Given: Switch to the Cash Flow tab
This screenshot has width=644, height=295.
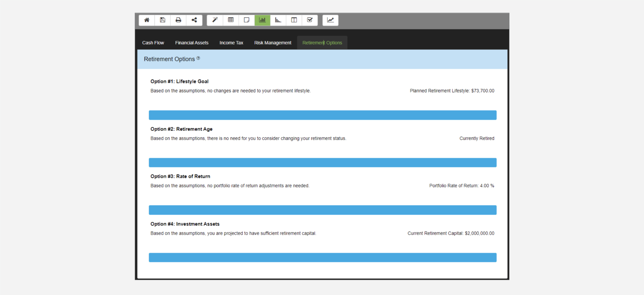Looking at the screenshot, I should click(x=153, y=43).
